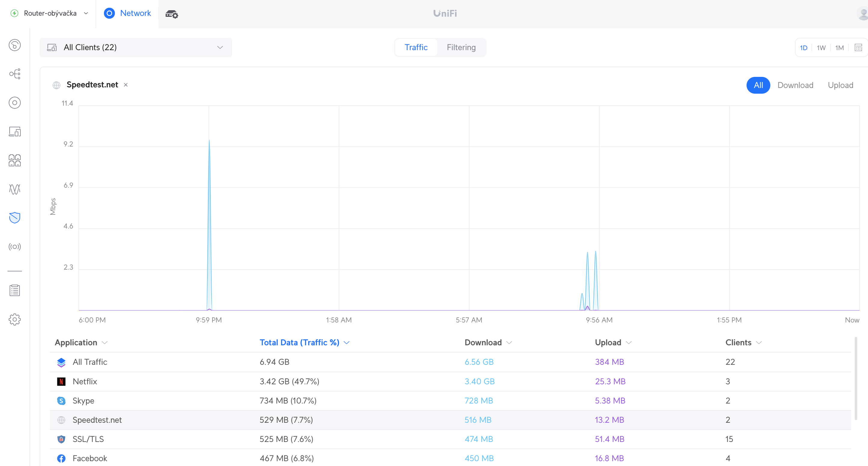Open the Network application tab

point(127,13)
